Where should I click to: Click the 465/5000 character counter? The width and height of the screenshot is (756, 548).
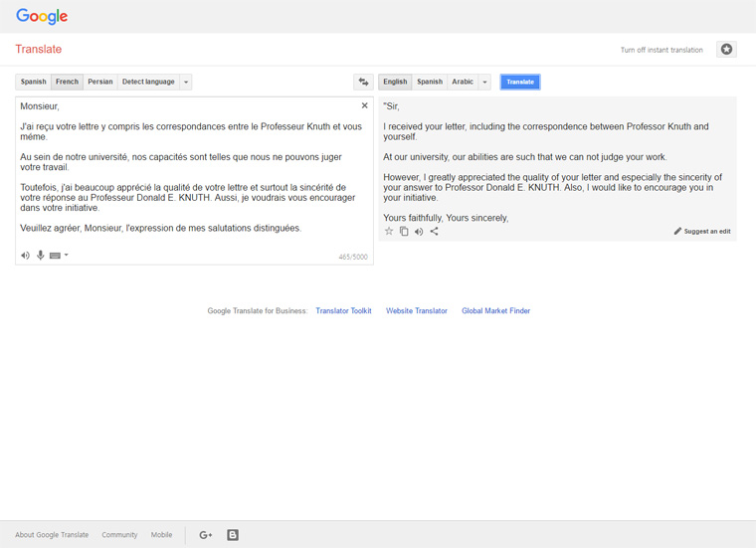point(353,257)
